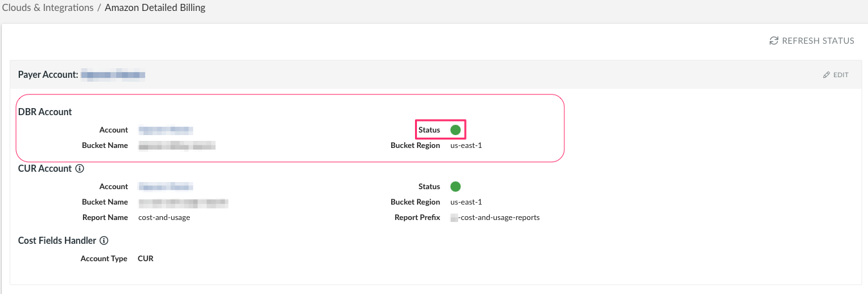Screen dimensions: 868x294
Task: Go to Clouds & Integrations breadcrumb
Action: [x=47, y=8]
